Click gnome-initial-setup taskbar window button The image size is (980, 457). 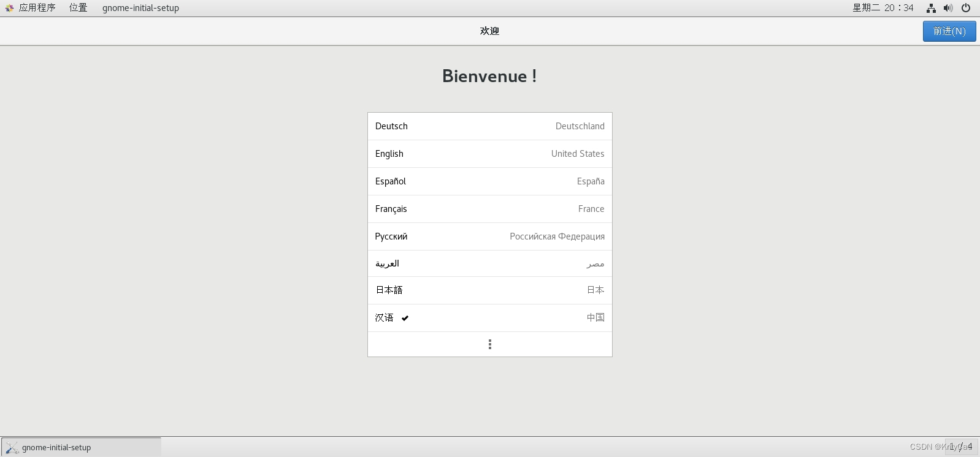click(x=82, y=447)
